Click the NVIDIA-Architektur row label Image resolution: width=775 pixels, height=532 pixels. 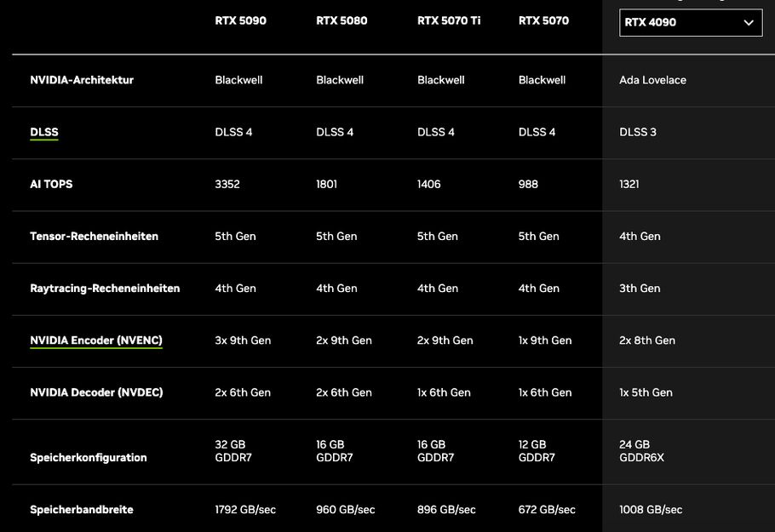pos(82,80)
